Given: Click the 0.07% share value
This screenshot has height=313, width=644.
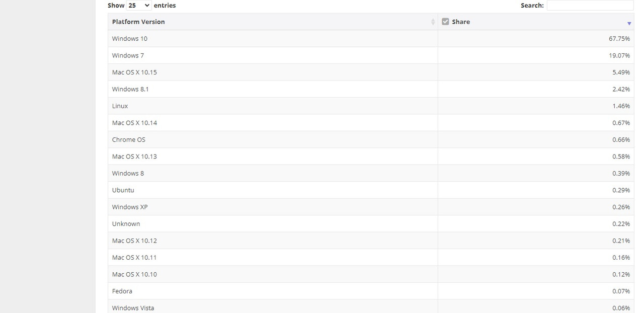Looking at the screenshot, I should pos(621,291).
